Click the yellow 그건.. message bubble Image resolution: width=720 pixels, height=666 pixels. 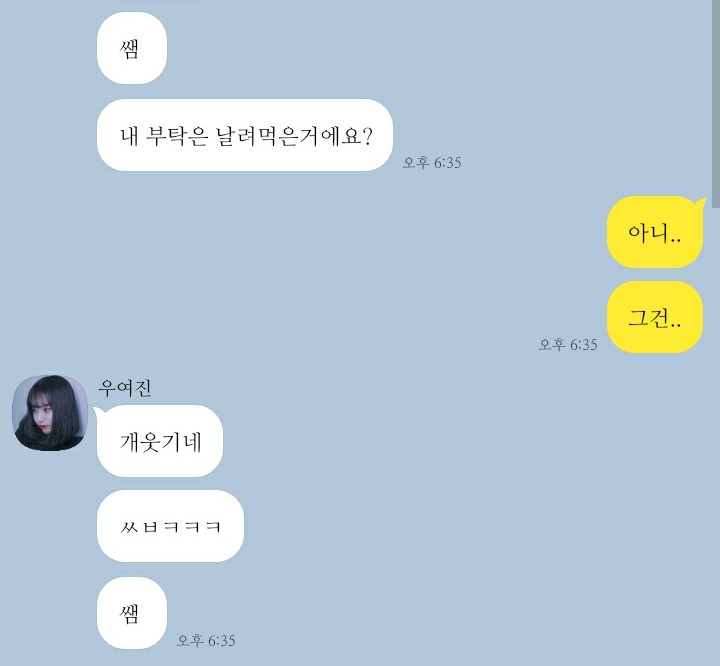coord(655,317)
